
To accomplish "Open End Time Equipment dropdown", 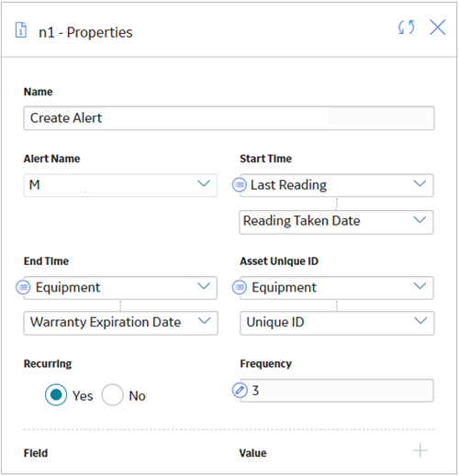I will (120, 288).
